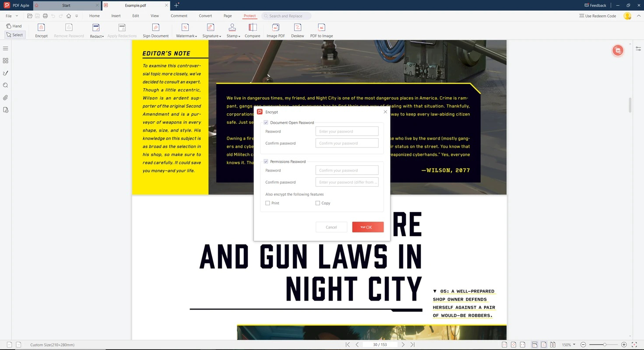Go to the previous page
This screenshot has width=644, height=350.
click(x=357, y=345)
